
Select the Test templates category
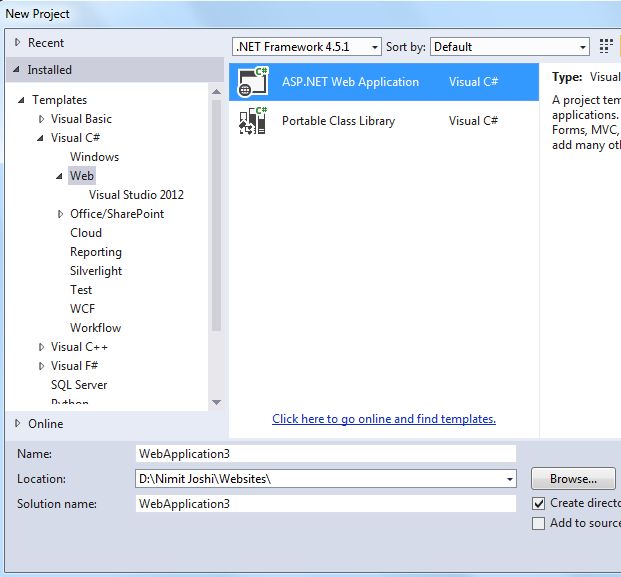tap(81, 290)
